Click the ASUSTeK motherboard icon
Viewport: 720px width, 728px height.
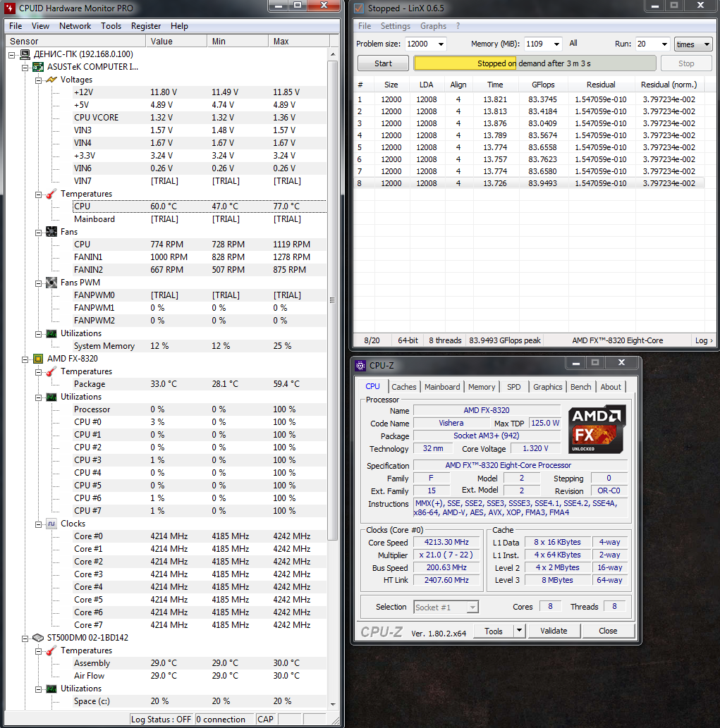38,68
